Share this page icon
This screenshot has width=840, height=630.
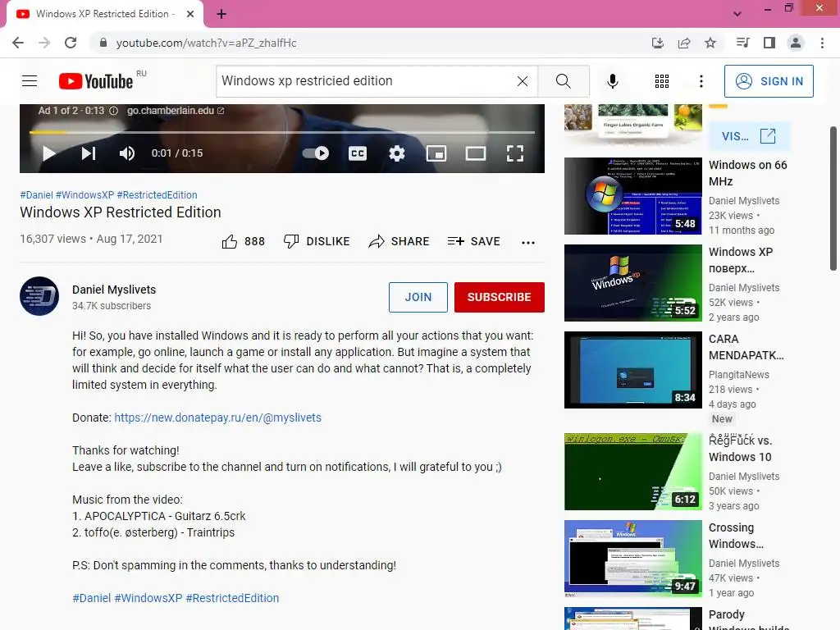684,43
